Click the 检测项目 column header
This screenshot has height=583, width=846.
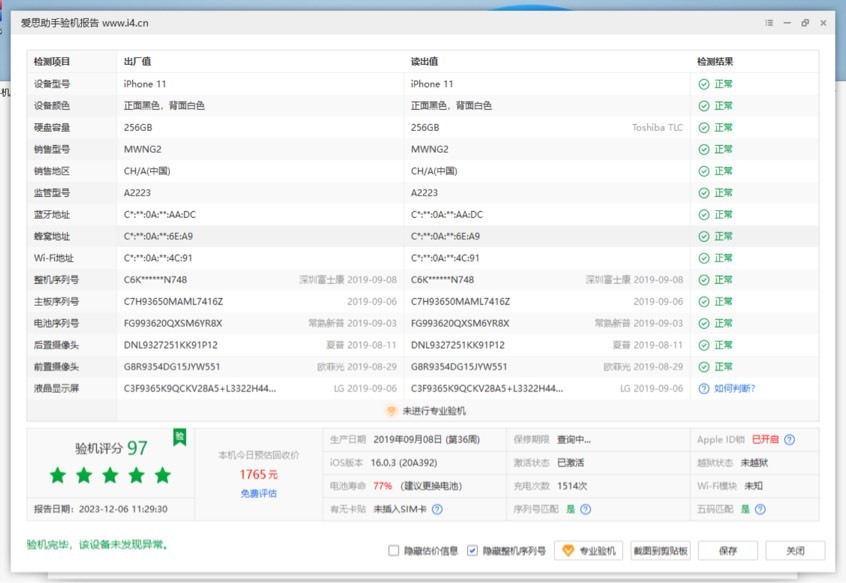[x=52, y=61]
